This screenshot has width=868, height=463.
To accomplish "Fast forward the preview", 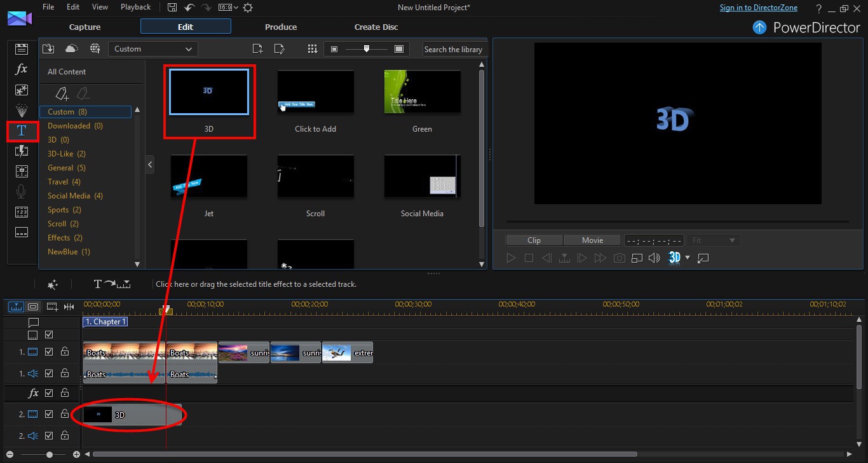I will tap(600, 258).
